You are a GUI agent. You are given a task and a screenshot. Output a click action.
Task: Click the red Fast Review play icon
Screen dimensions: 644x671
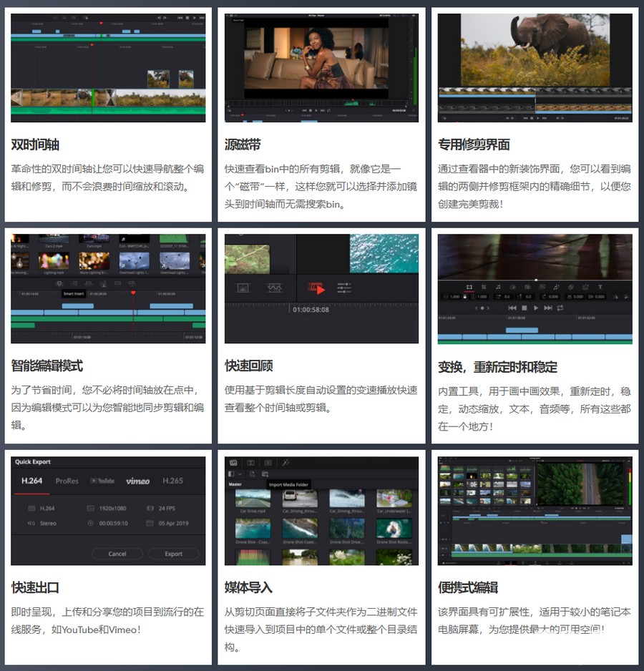pyautogui.click(x=317, y=288)
